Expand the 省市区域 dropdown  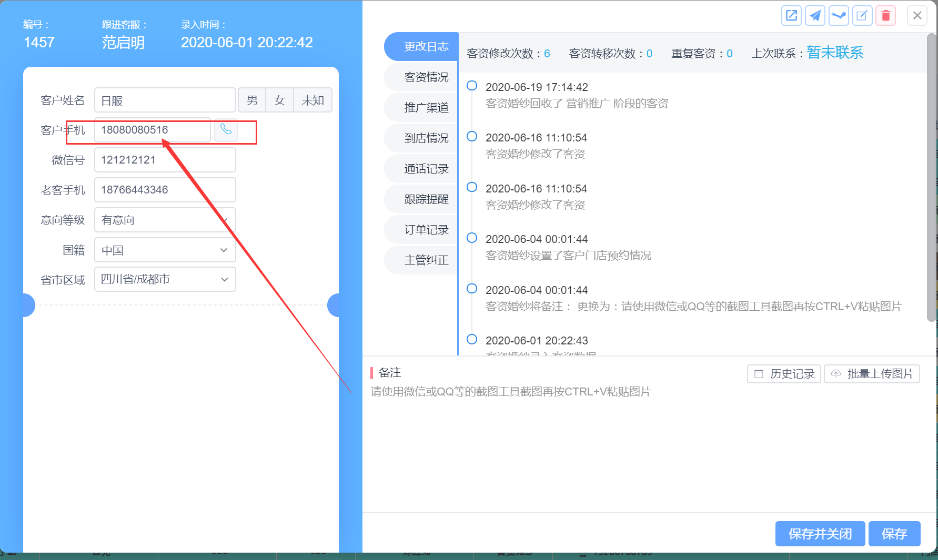click(x=165, y=279)
